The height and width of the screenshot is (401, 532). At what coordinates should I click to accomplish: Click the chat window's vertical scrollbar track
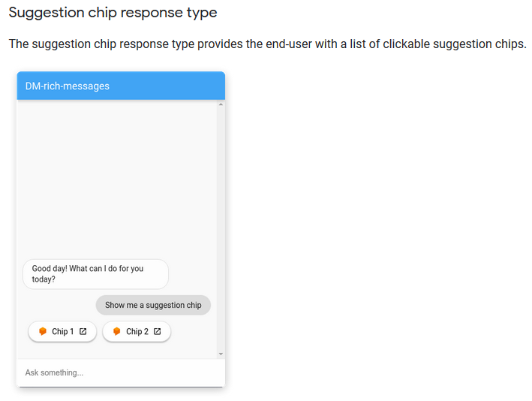click(x=221, y=225)
